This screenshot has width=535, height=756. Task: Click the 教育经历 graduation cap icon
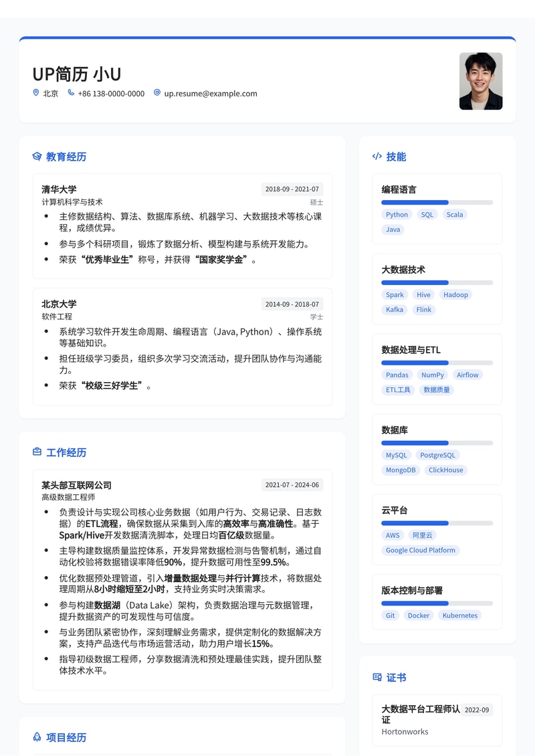[37, 157]
